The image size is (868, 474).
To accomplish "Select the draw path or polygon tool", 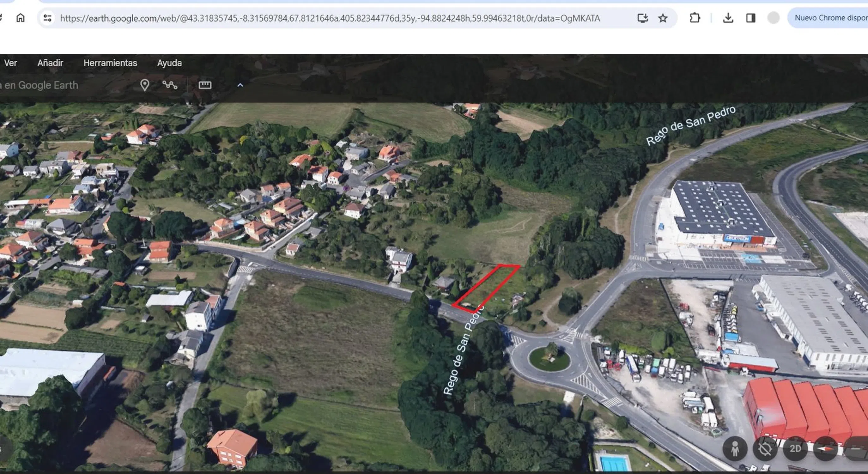I will tap(170, 85).
